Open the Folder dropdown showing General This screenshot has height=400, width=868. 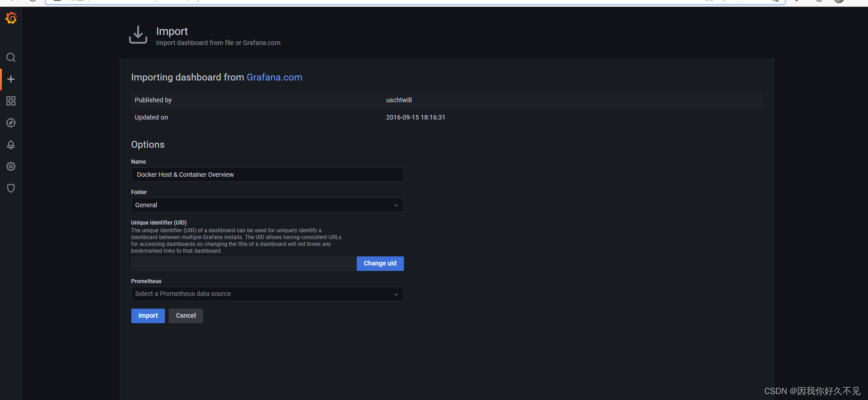pos(267,205)
